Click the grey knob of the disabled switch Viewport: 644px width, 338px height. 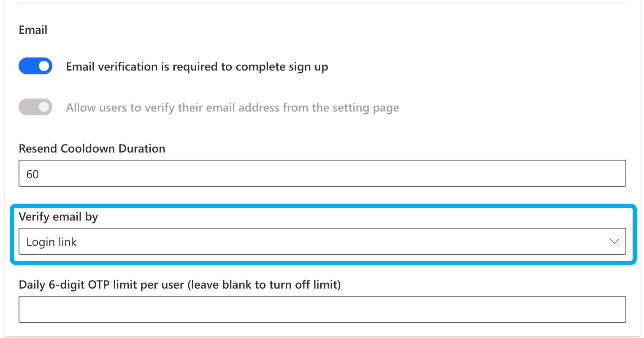pos(43,107)
